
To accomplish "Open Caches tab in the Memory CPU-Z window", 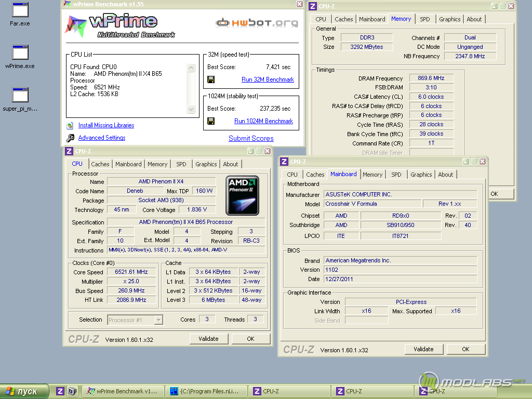I will pyautogui.click(x=344, y=19).
